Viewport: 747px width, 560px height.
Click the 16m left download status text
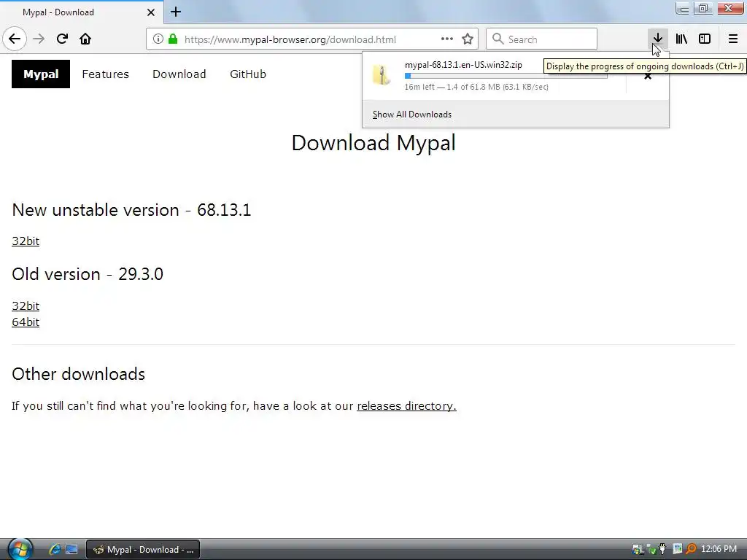[x=476, y=87]
